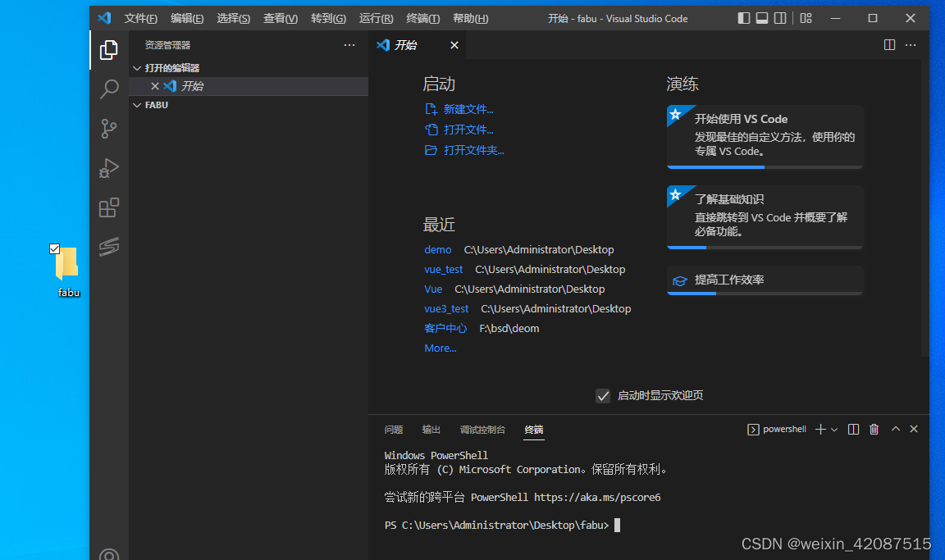The height and width of the screenshot is (560, 945).
Task: Open the customize layout icon
Action: [806, 18]
